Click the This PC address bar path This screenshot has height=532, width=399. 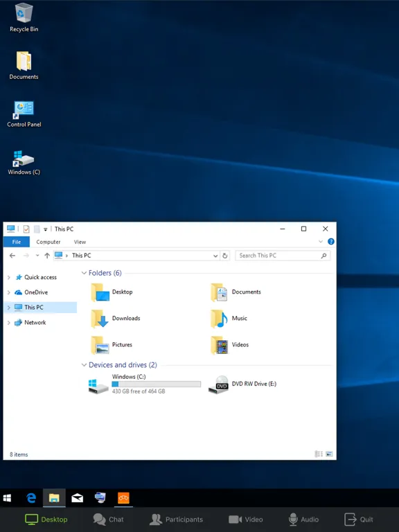click(82, 256)
